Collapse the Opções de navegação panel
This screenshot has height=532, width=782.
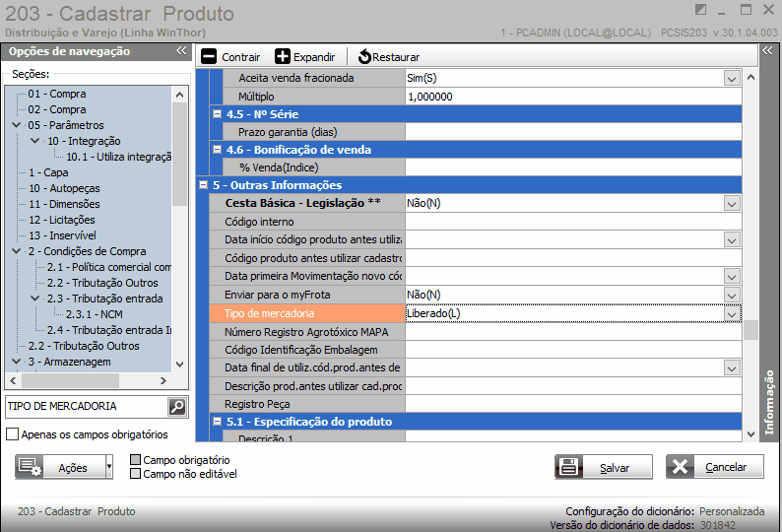[x=181, y=51]
